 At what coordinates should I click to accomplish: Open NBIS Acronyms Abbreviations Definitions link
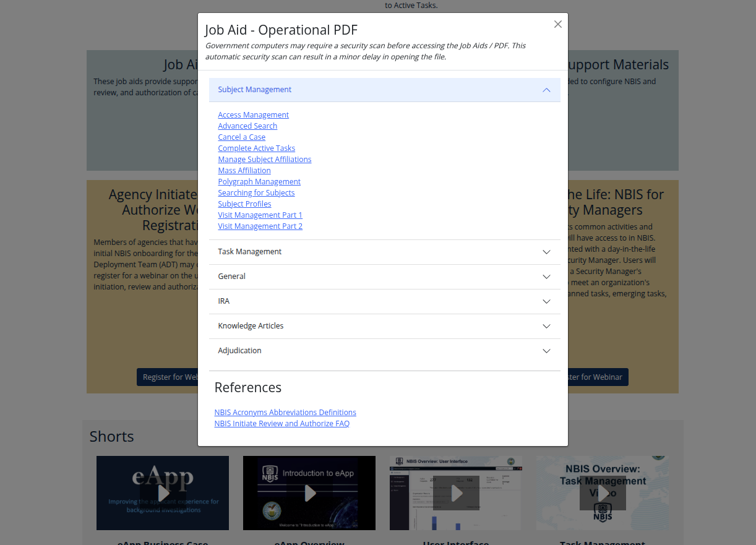(x=285, y=413)
